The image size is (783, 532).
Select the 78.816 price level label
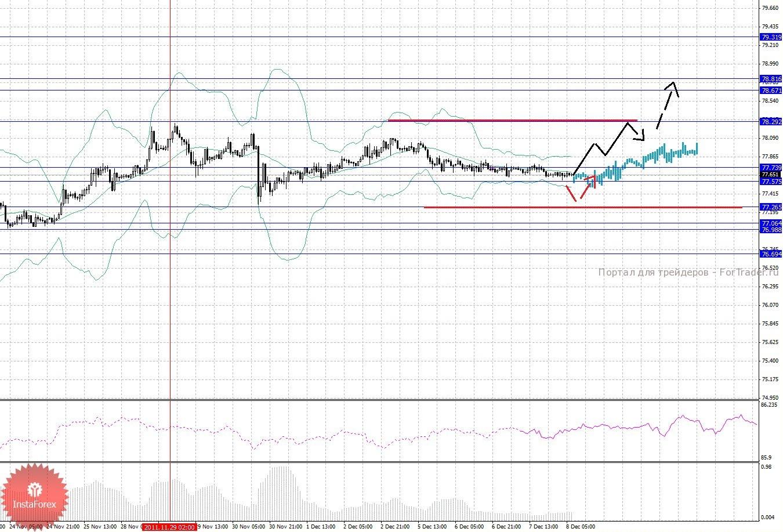point(771,79)
